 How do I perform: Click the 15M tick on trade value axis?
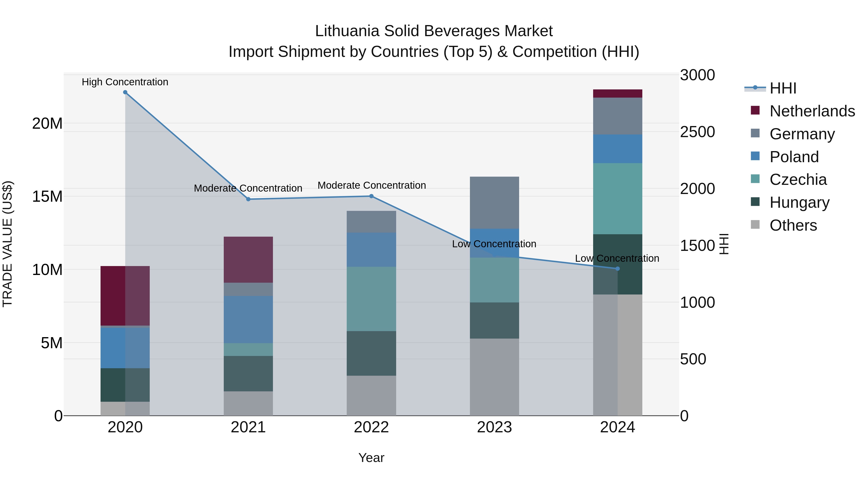coord(47,196)
